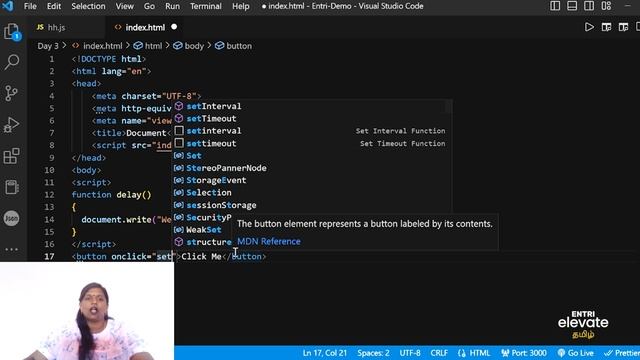Click Prettier status item
Viewport: 640px width, 360px height.
coord(621,353)
